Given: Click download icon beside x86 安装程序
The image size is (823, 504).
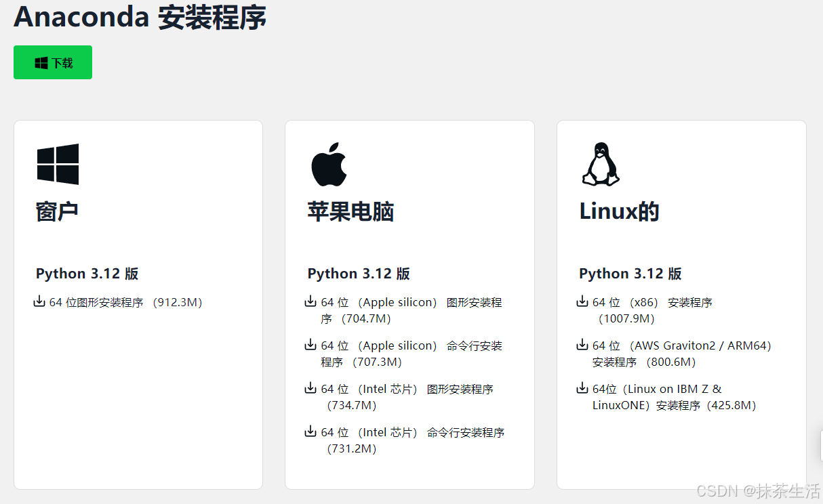Looking at the screenshot, I should tap(582, 301).
